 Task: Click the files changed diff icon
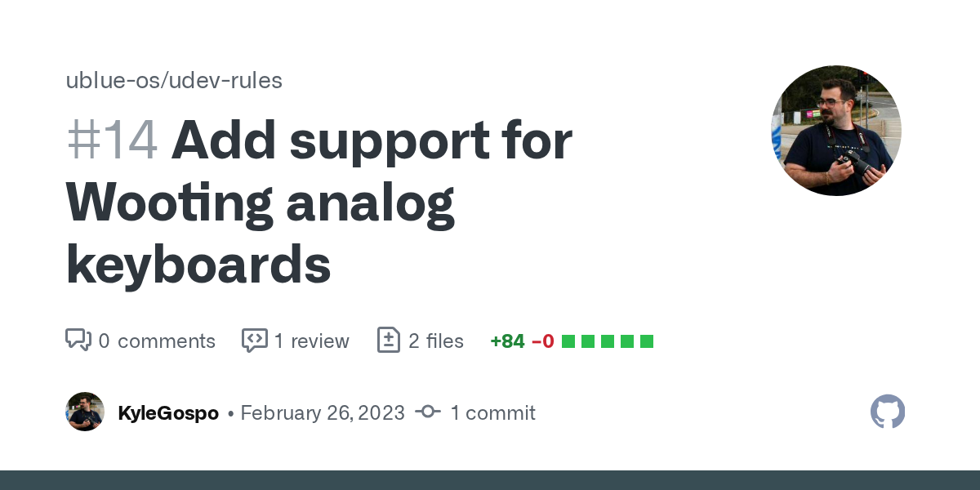pos(388,341)
